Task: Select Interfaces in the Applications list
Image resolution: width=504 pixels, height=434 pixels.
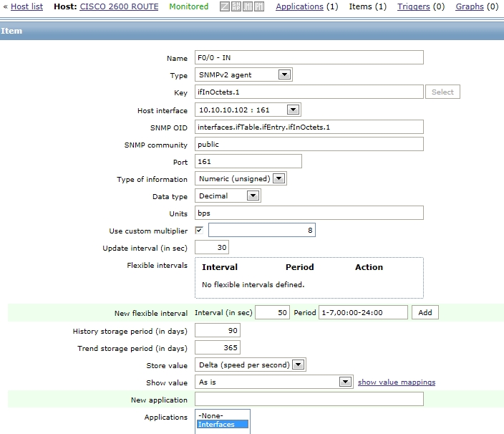Action: click(223, 425)
